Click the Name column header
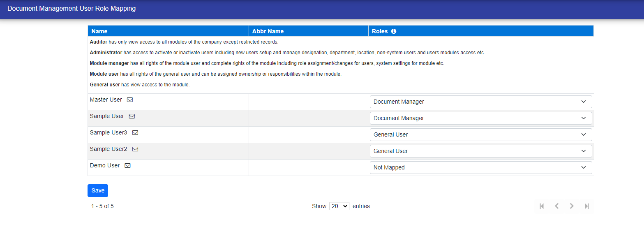The width and height of the screenshot is (644, 241). coord(99,31)
